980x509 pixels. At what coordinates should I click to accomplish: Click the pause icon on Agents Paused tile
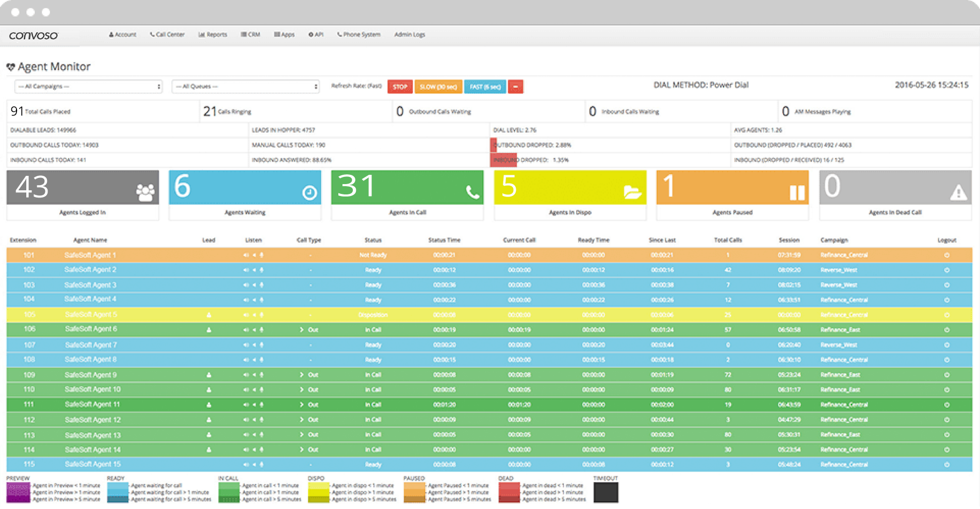tap(797, 192)
